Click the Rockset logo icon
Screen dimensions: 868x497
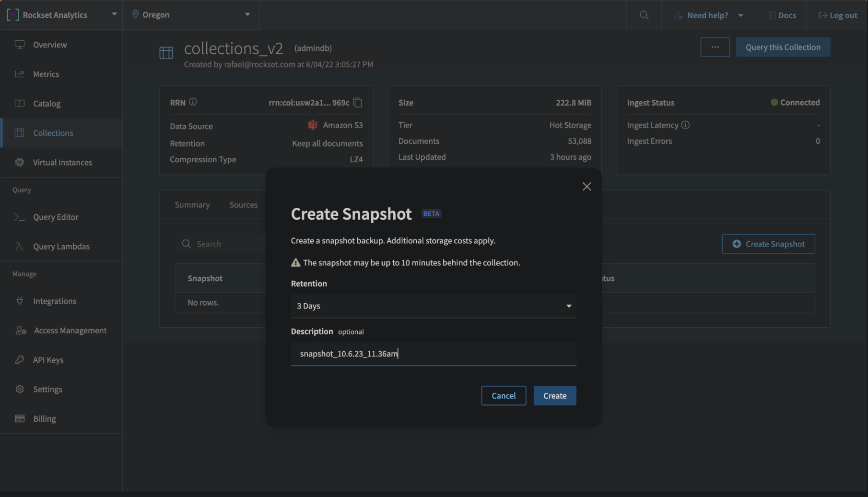[x=13, y=15]
